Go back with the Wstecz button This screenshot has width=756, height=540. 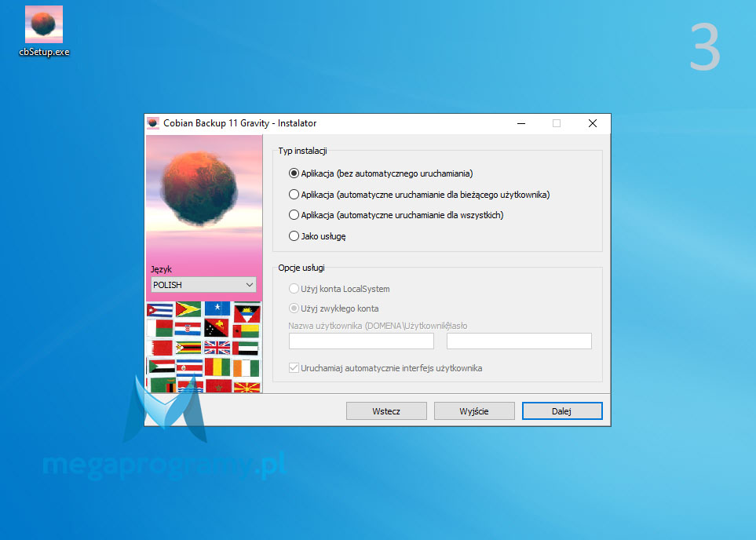pos(386,410)
